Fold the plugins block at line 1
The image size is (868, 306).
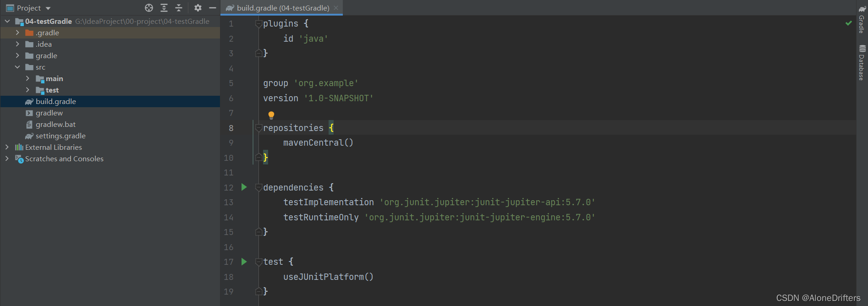click(x=258, y=24)
